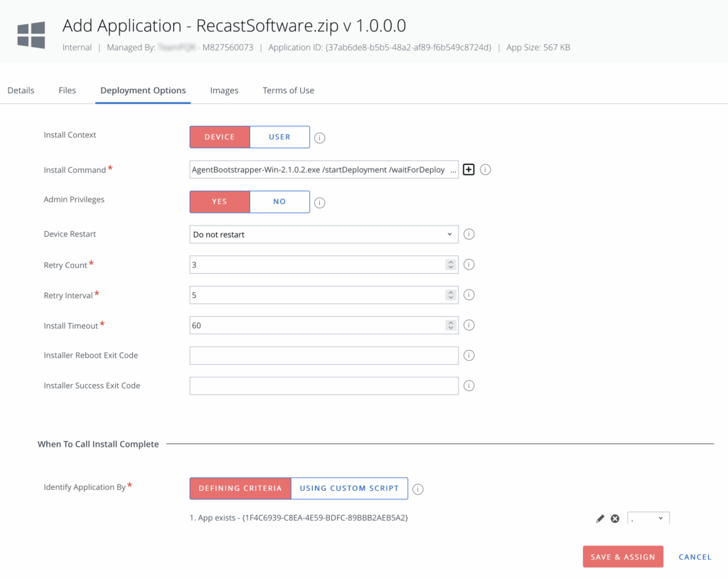Viewport: 728px width, 579px height.
Task: Switch to the Terms of Use tab
Action: tap(288, 90)
